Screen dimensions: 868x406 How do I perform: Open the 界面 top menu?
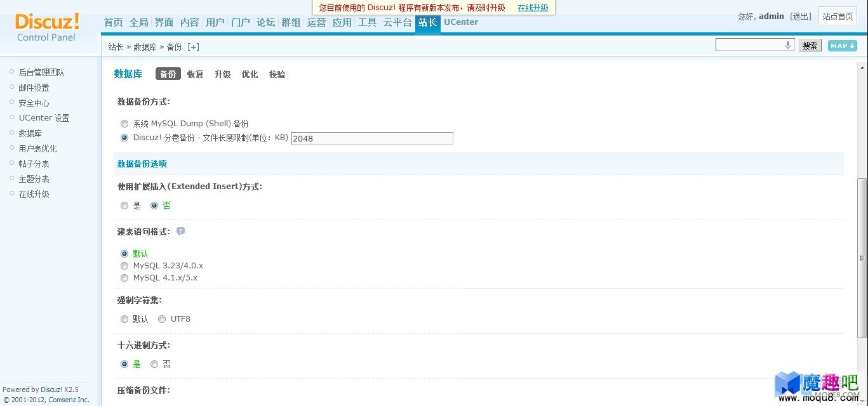[x=164, y=22]
